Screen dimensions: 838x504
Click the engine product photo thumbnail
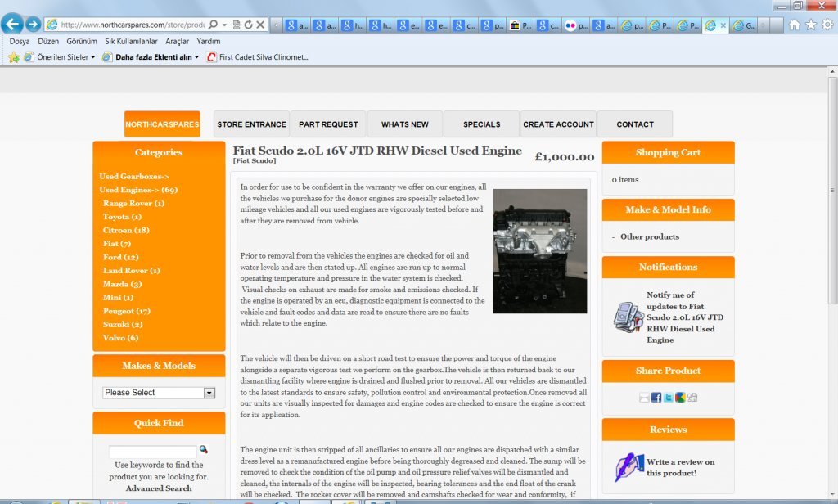coord(540,250)
